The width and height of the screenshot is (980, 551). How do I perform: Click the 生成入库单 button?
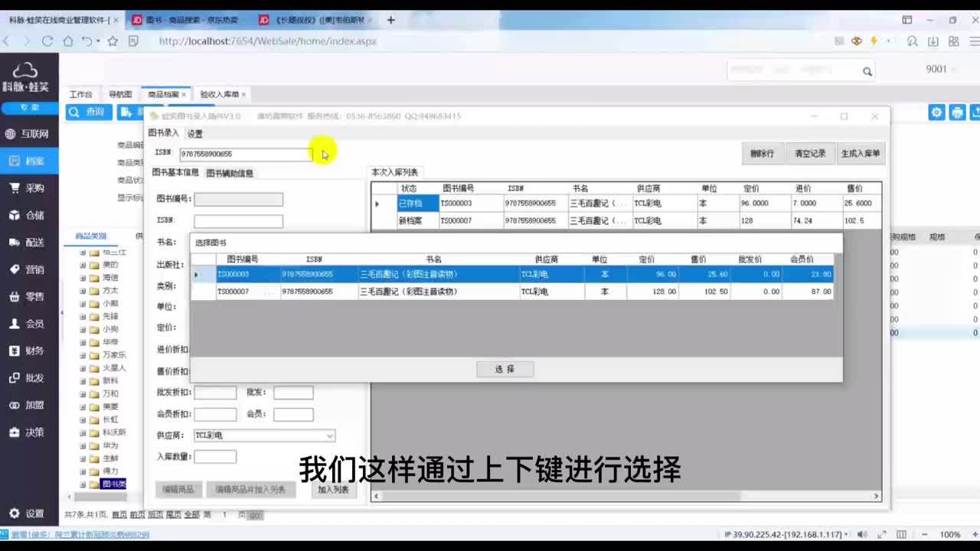[x=861, y=154]
